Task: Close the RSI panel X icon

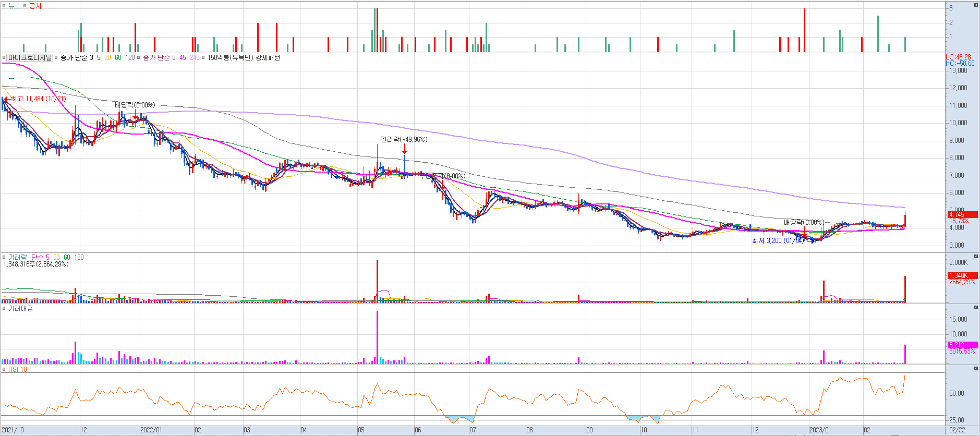Action: tap(976, 369)
